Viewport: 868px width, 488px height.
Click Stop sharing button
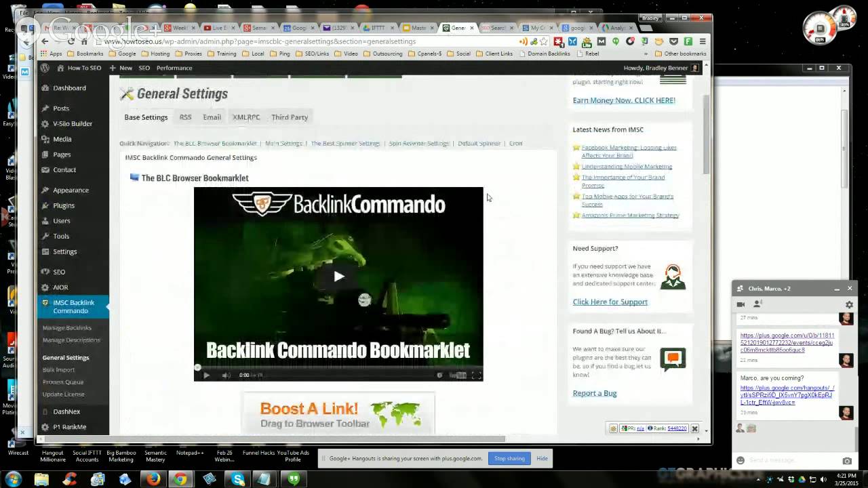point(509,459)
